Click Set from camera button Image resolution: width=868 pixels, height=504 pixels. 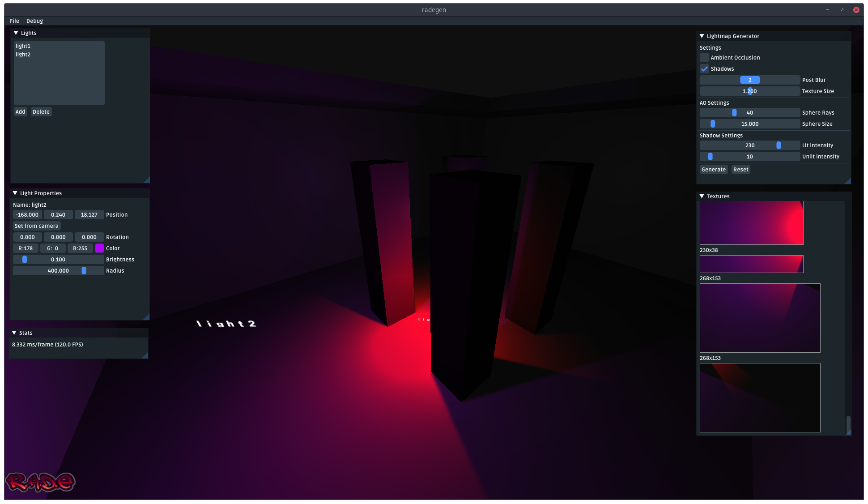pyautogui.click(x=36, y=226)
